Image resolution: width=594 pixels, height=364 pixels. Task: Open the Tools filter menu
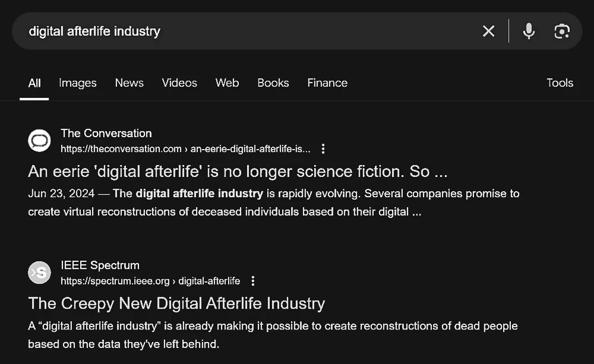[560, 83]
